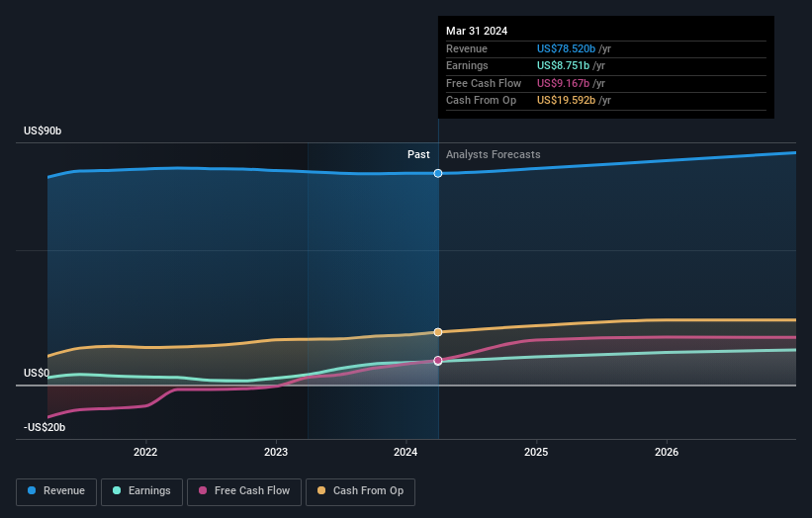Viewport: 812px width, 518px height.
Task: Click the Earnings row label in tooltip
Action: [467, 65]
